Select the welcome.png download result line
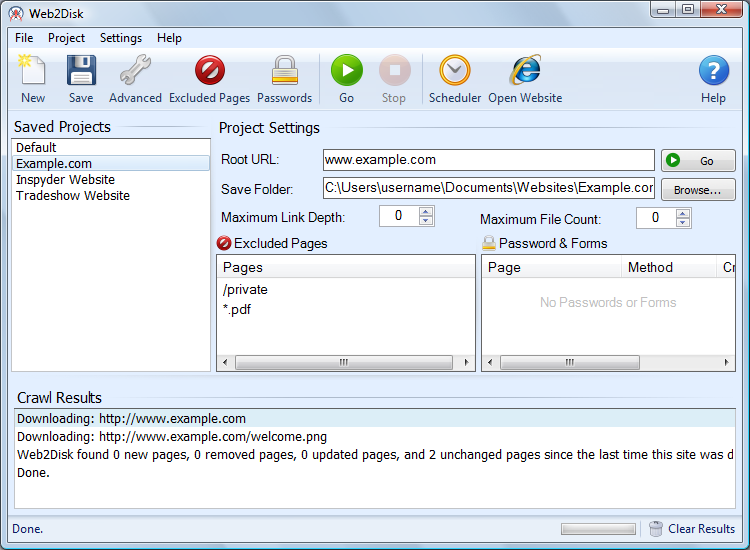Viewport: 750px width, 550px height. tap(375, 437)
